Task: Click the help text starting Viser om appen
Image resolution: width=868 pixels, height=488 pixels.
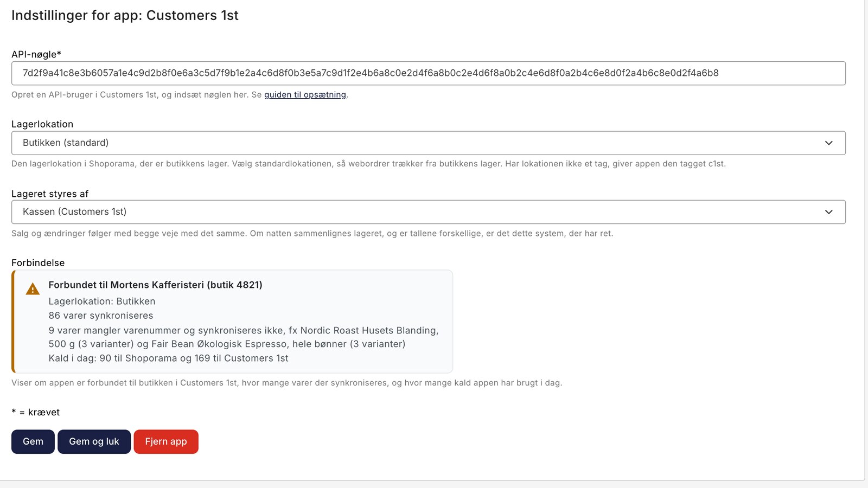Action: click(x=286, y=383)
